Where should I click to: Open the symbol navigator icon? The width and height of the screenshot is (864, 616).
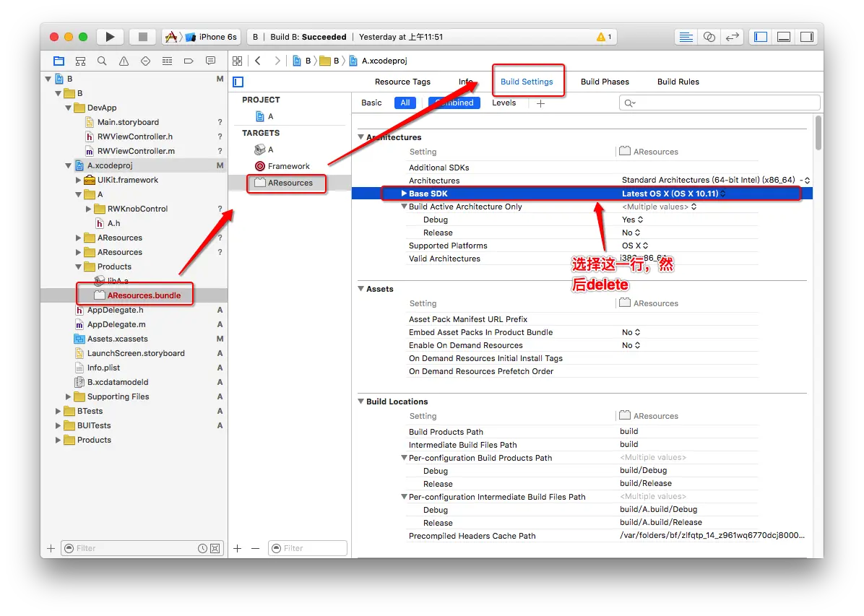pyautogui.click(x=80, y=61)
